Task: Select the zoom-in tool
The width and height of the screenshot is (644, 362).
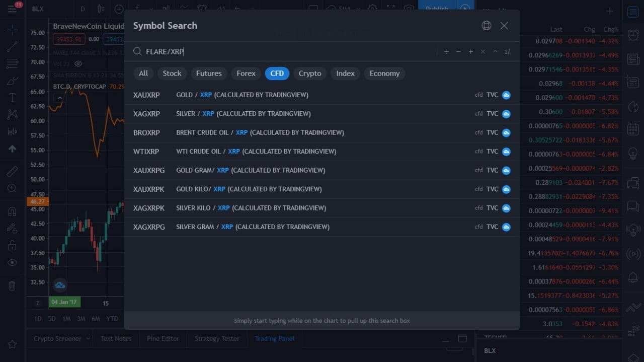Action: [12, 188]
